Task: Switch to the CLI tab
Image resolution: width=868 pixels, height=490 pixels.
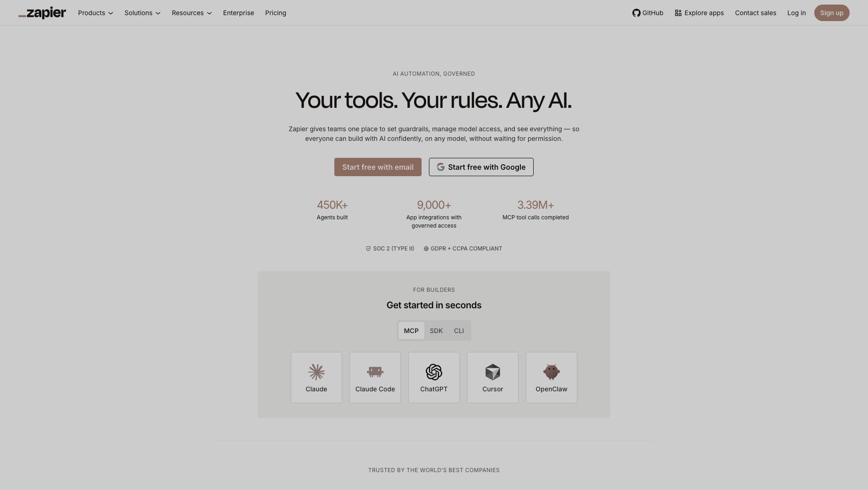Action: pos(459,331)
